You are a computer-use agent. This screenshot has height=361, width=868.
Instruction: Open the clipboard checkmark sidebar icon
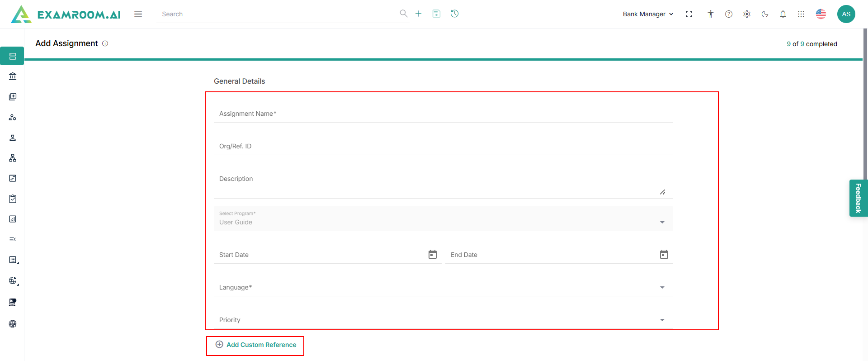click(13, 199)
